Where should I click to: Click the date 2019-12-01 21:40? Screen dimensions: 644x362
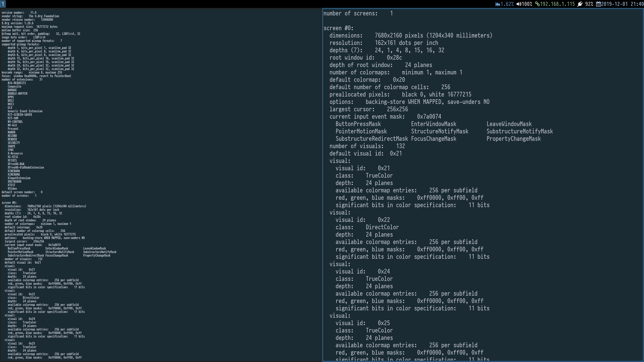(x=623, y=4)
